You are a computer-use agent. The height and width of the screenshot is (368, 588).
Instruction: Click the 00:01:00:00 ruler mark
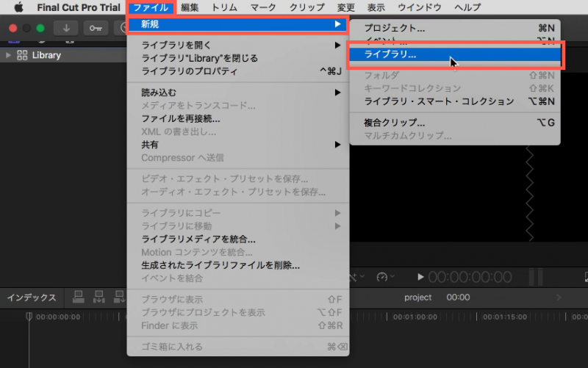415,317
